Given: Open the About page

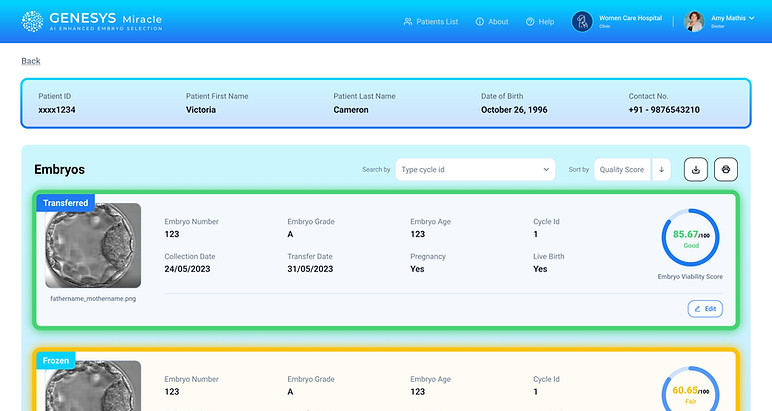Looking at the screenshot, I should [x=492, y=22].
